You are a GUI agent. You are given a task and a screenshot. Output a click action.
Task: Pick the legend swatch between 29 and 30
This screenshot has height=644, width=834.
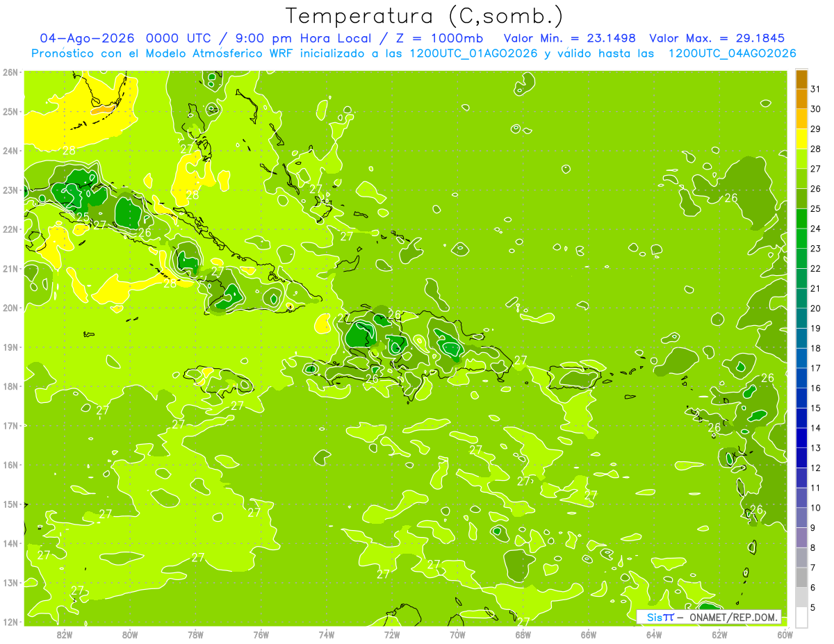tap(801, 119)
